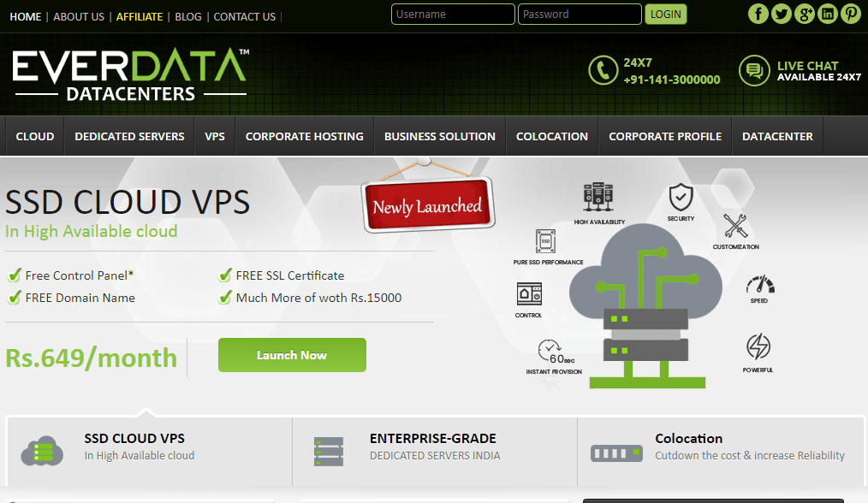Open the ABOUT US page
Image resolution: width=868 pixels, height=503 pixels.
click(x=79, y=16)
